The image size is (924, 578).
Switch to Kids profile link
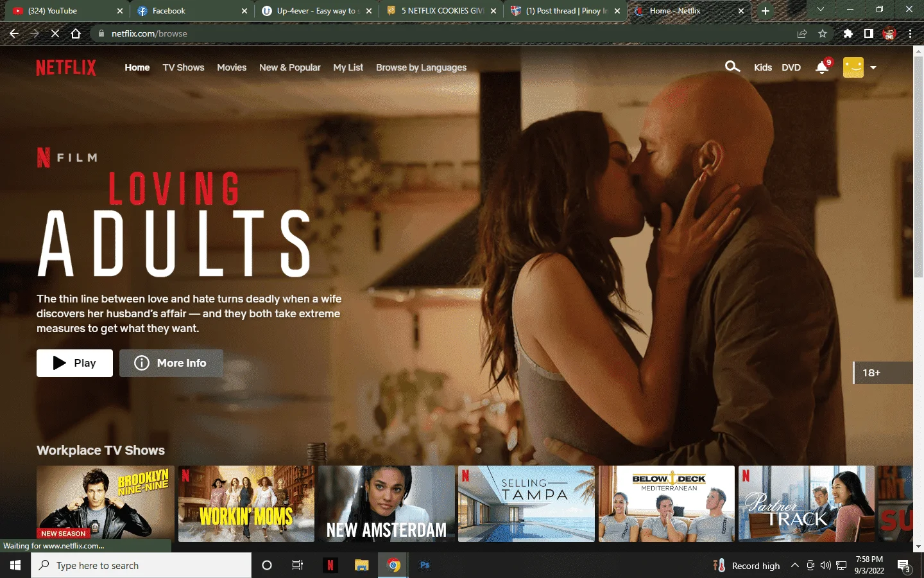tap(763, 67)
